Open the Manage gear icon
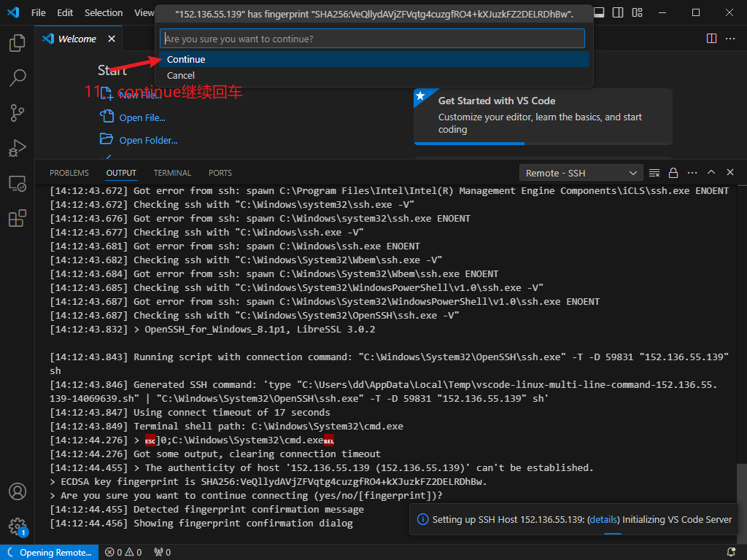Image resolution: width=747 pixels, height=560 pixels. (18, 526)
